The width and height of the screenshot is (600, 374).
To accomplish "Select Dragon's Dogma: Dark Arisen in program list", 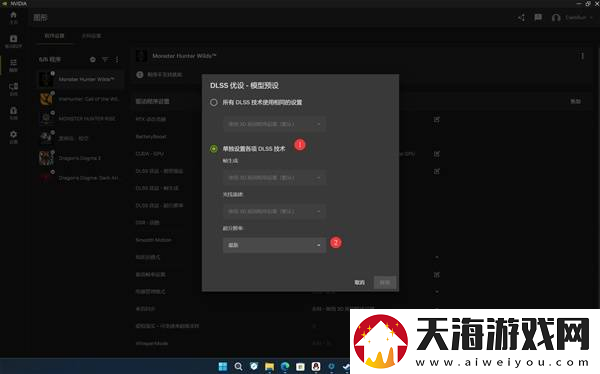I will [80, 178].
